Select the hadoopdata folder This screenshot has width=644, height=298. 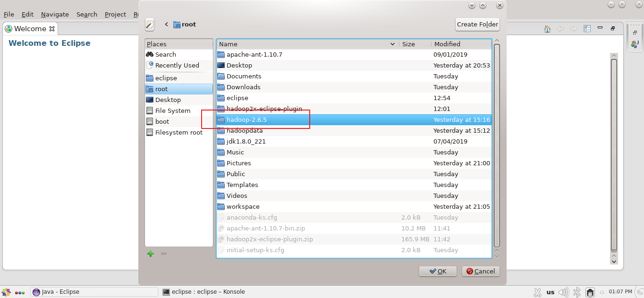pyautogui.click(x=354, y=130)
